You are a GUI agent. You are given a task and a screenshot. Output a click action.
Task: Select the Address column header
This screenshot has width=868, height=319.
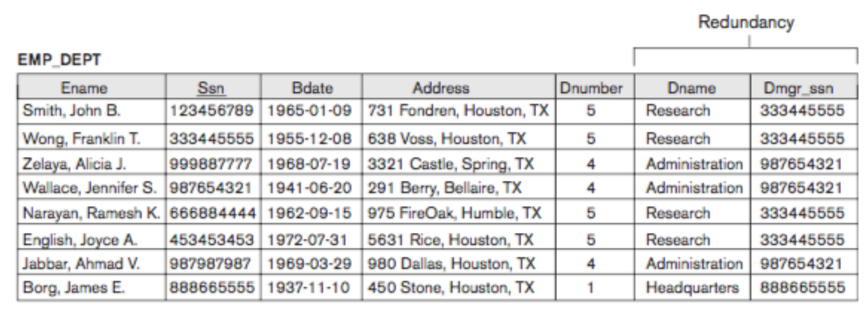coord(441,88)
